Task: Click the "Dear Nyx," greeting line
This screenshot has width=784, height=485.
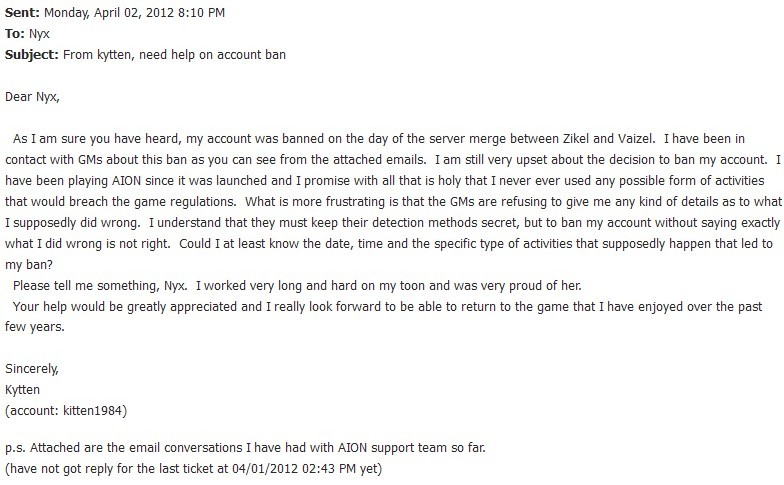Action: (32, 96)
